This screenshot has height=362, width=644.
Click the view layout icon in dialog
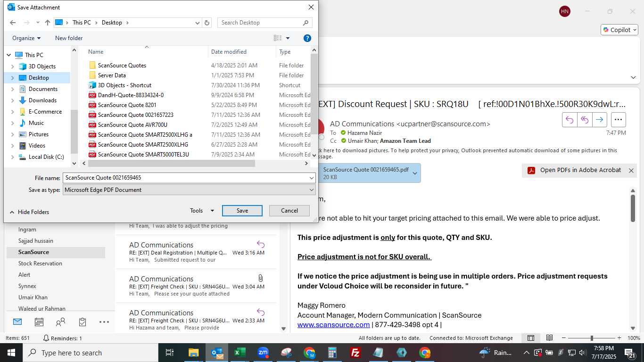click(x=278, y=38)
